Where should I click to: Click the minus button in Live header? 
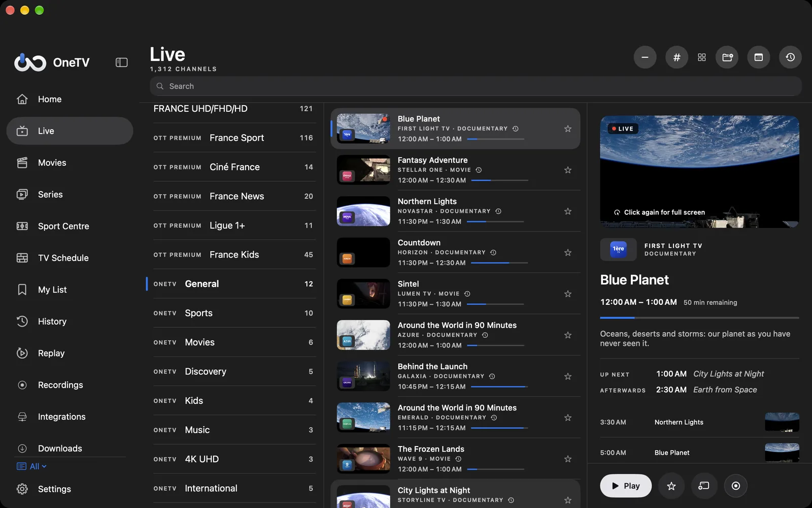click(645, 57)
